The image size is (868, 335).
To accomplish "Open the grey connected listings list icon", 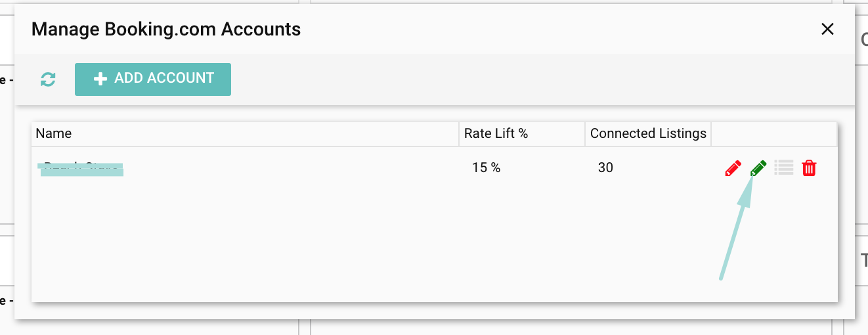I will (784, 168).
